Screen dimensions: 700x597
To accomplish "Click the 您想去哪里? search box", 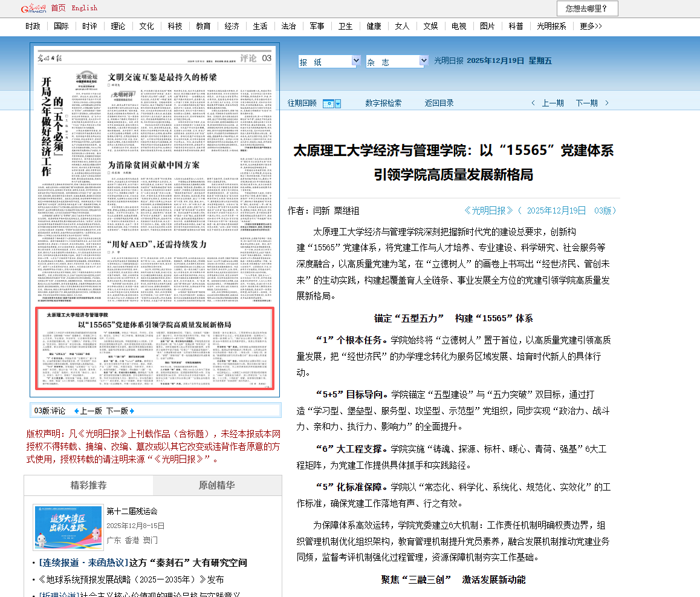I will pos(587,8).
